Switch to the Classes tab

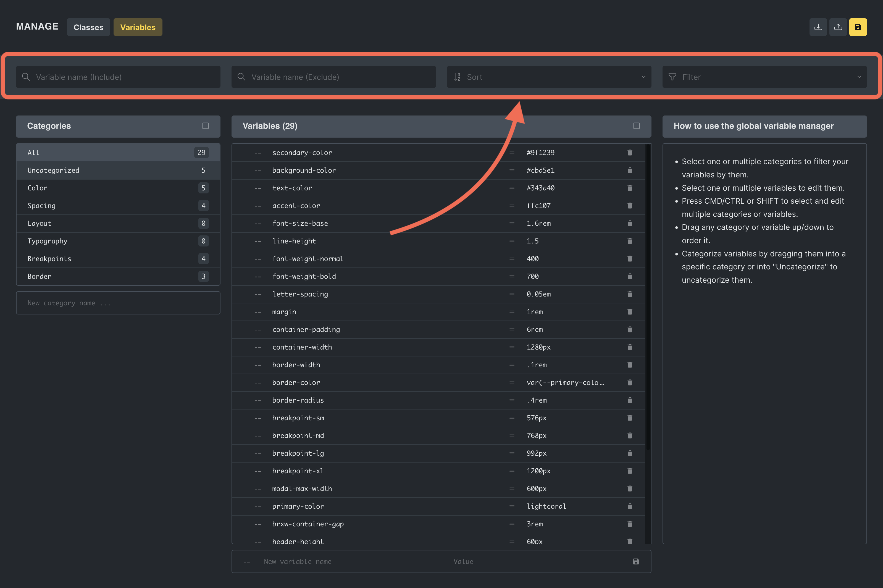[x=88, y=27]
